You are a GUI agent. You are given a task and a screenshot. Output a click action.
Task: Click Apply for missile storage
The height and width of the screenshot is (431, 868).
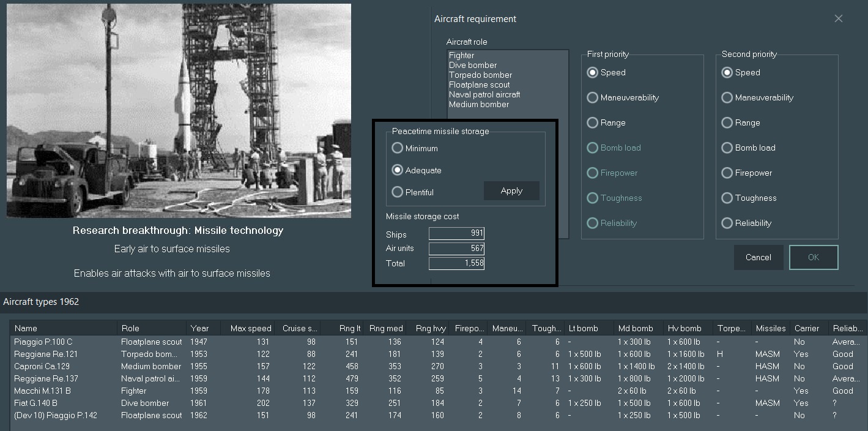tap(511, 190)
